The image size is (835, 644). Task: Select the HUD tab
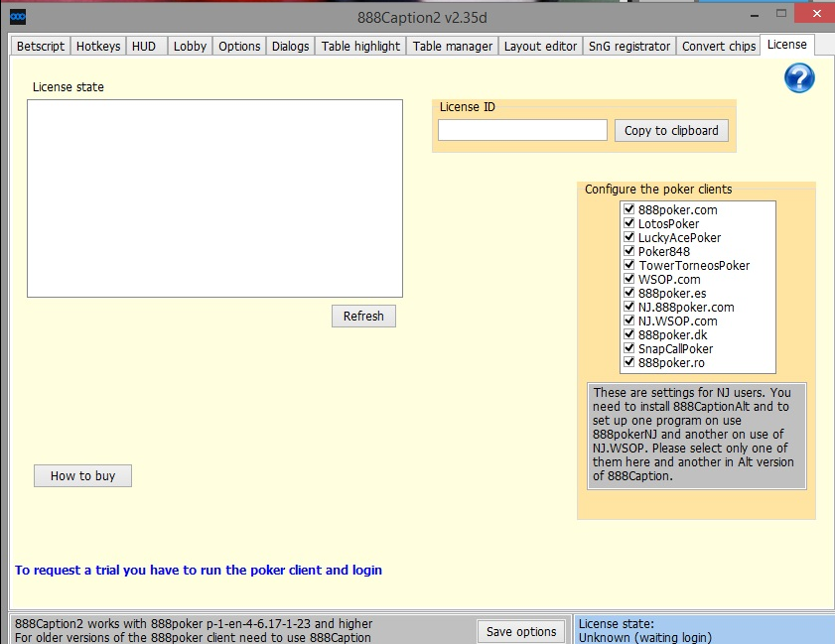pyautogui.click(x=144, y=47)
